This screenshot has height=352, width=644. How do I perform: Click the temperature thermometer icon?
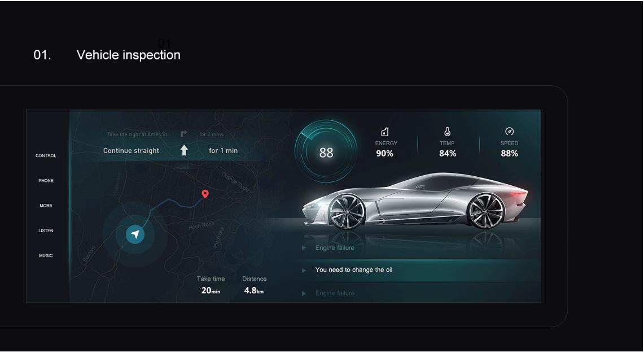[x=447, y=132]
